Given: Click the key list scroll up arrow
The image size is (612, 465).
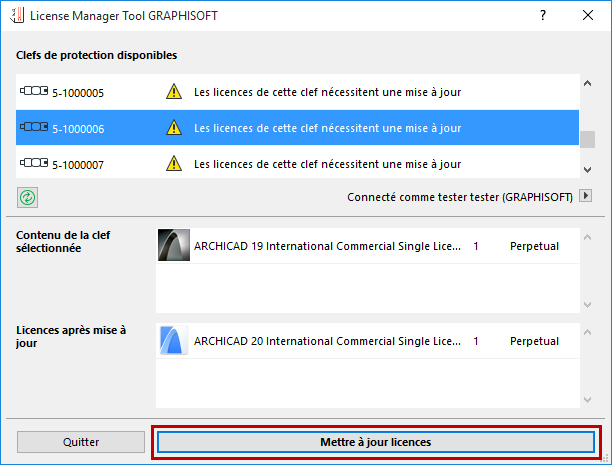Looking at the screenshot, I should coord(587,83).
